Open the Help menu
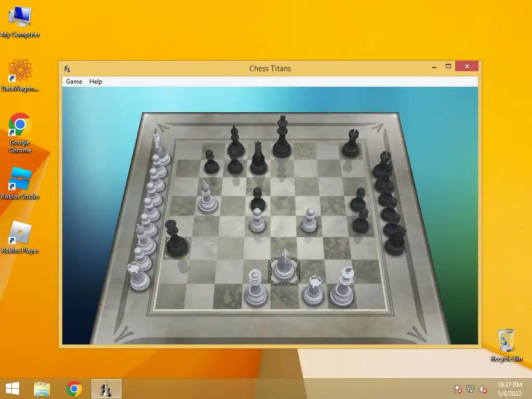This screenshot has height=399, width=532. pos(96,82)
